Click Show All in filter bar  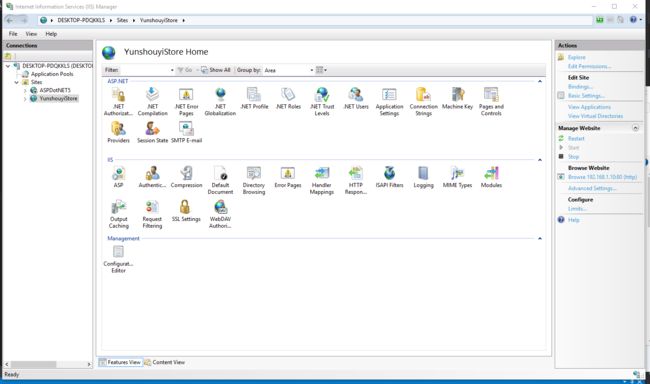tap(216, 70)
